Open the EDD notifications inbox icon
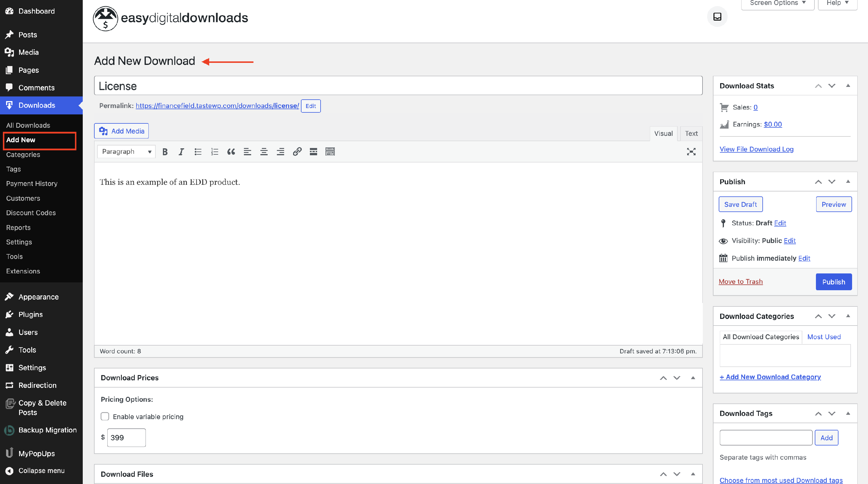 (717, 17)
